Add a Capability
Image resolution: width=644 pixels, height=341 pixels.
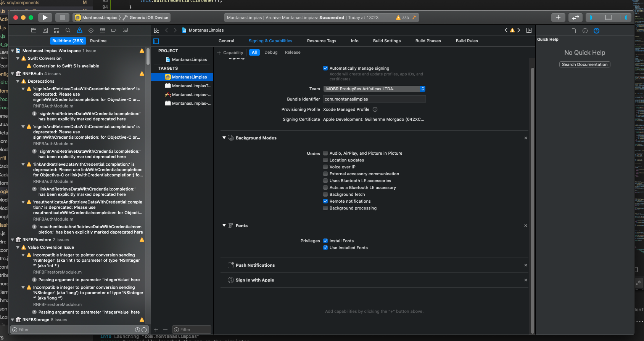click(x=230, y=53)
